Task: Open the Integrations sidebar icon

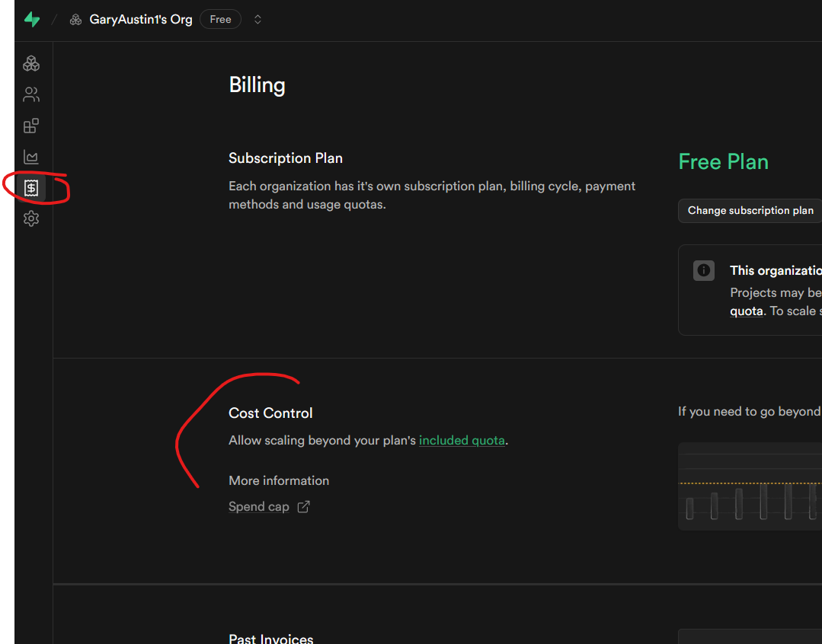Action: (31, 126)
